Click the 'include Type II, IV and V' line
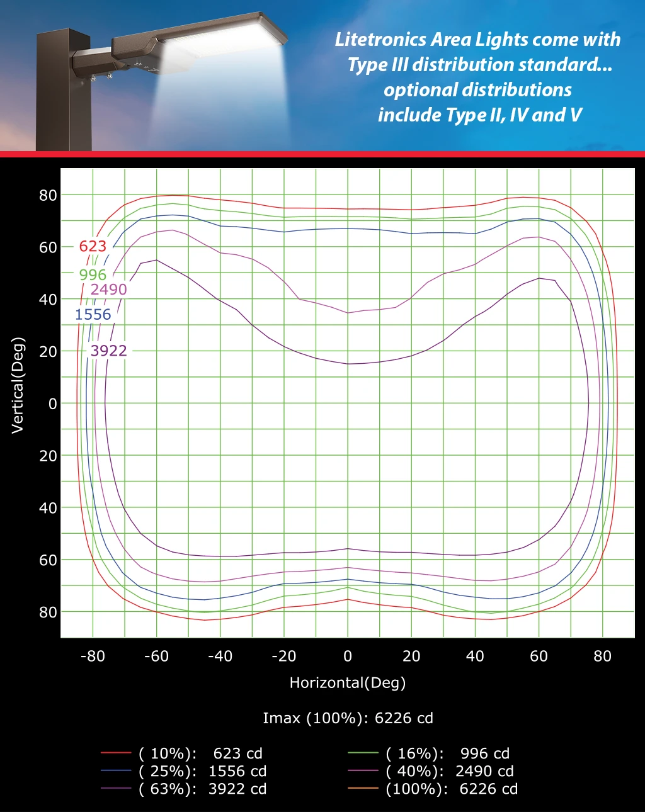This screenshot has height=812, width=645. tap(479, 115)
